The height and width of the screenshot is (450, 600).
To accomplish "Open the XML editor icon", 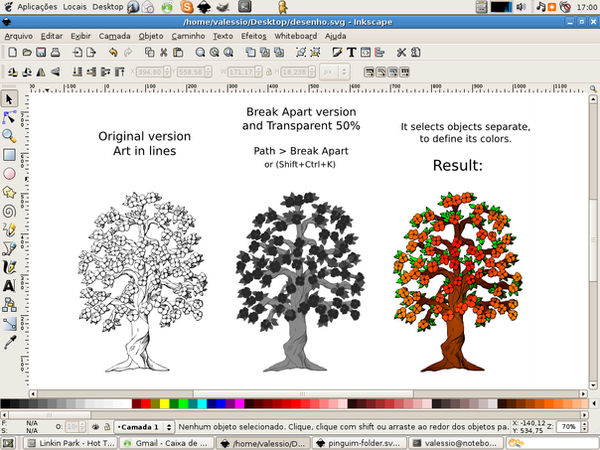I will tap(365, 52).
